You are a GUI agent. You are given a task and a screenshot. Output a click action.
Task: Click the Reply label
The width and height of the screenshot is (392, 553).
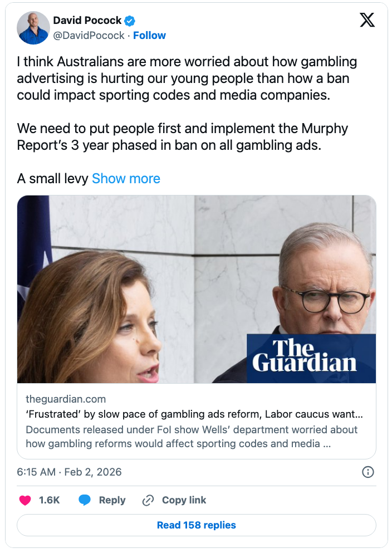[112, 500]
